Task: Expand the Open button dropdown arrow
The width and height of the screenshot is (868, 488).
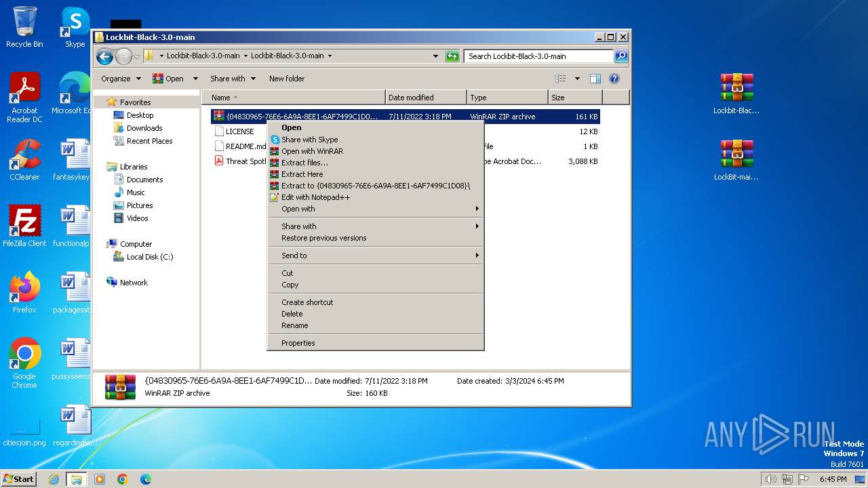Action: [x=195, y=79]
